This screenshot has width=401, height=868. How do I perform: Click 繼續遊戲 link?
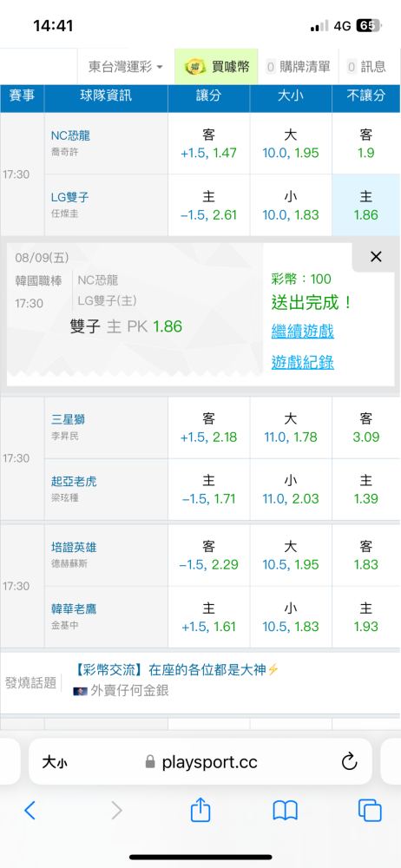[x=302, y=332]
